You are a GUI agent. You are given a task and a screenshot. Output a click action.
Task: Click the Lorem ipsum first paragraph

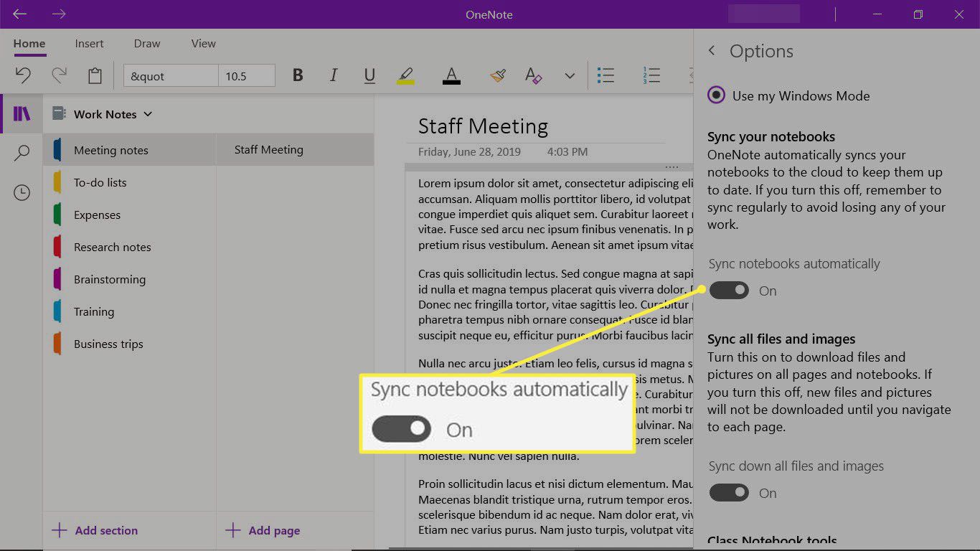[x=555, y=214]
